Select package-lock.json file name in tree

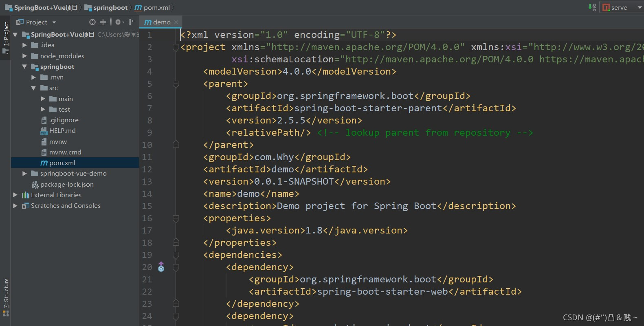67,185
